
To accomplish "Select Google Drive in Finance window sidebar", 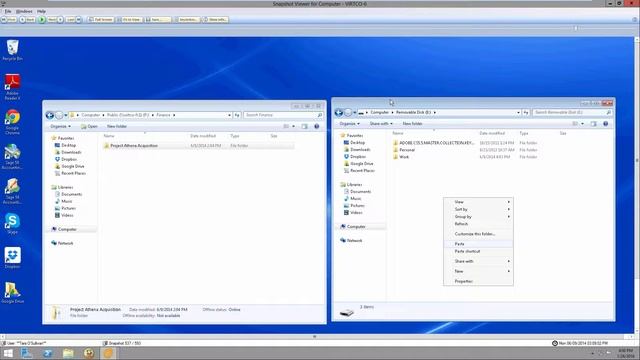I will 73,166.
